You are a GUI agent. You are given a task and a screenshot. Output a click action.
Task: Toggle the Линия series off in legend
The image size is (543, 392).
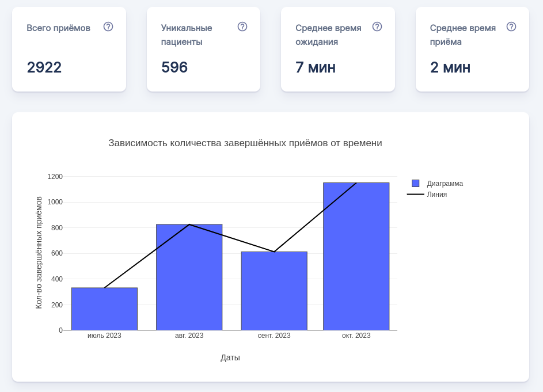click(x=432, y=195)
